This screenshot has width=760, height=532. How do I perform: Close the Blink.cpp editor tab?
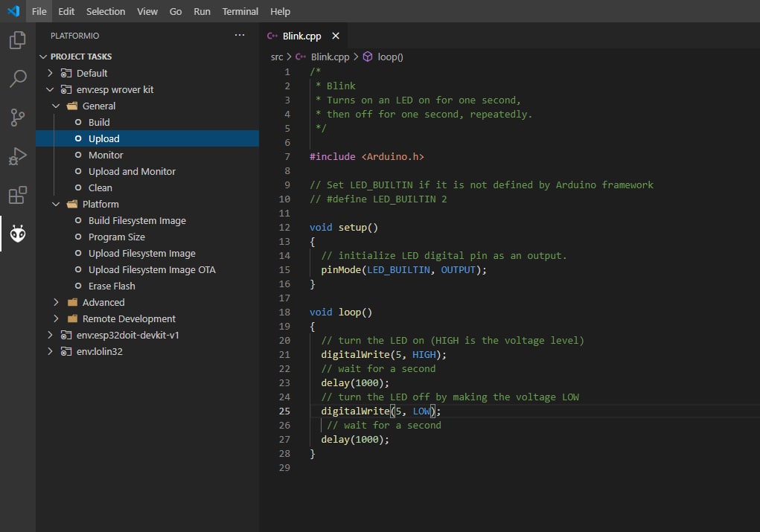point(336,36)
